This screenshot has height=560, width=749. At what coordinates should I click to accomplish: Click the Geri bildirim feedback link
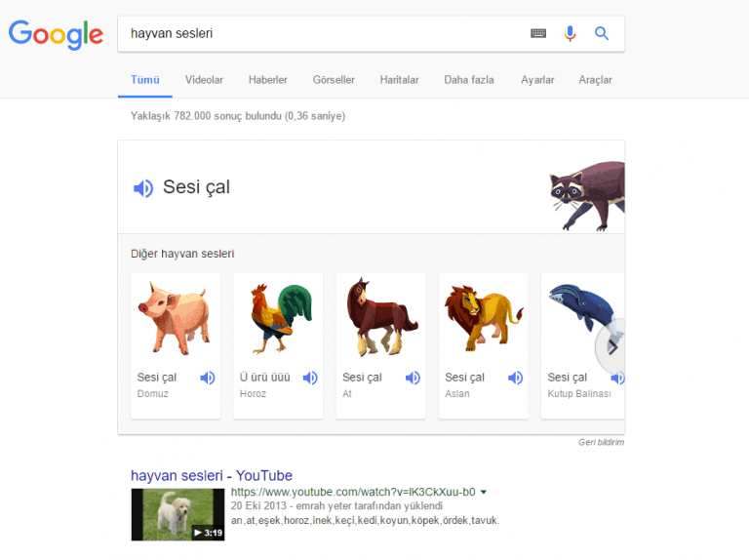[601, 442]
